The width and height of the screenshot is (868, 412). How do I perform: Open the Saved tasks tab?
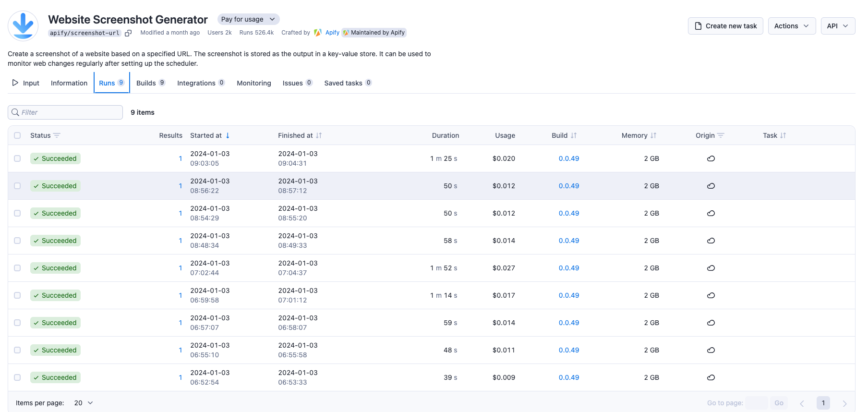coord(348,83)
